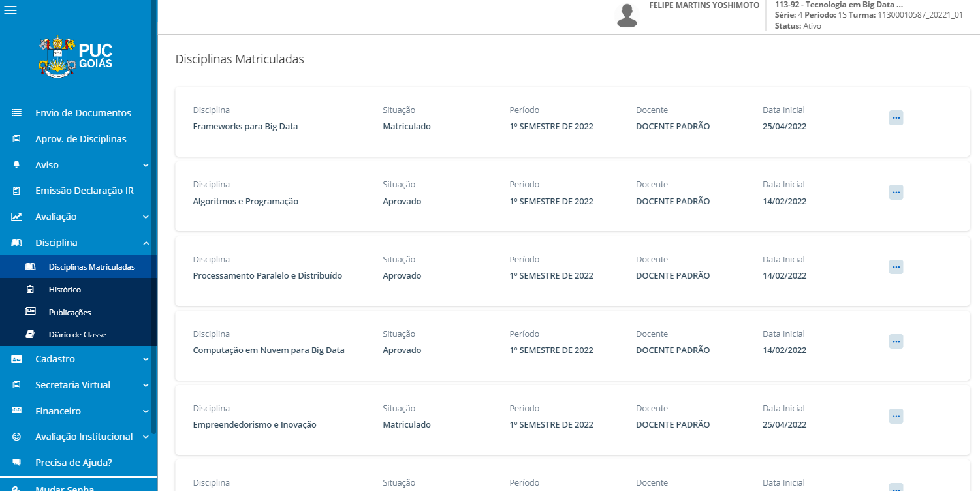Screen dimensions: 980x498
Task: Open options for Algoritmos e Programação
Action: point(896,192)
